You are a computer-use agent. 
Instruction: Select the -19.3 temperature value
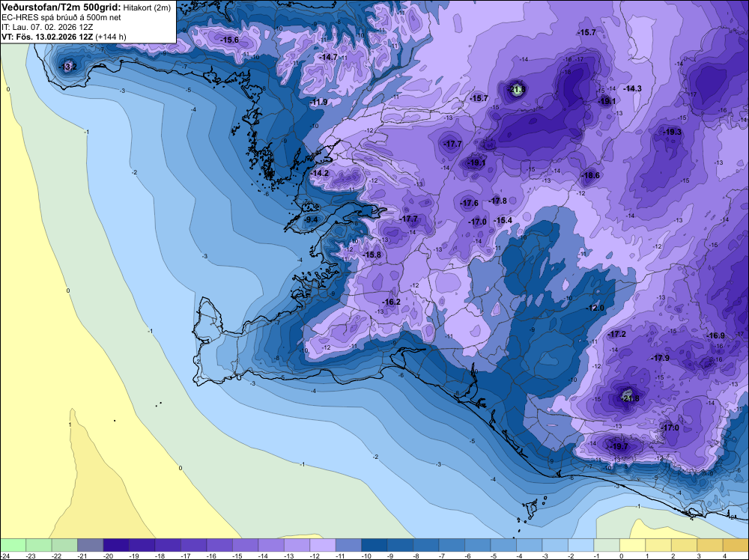coord(672,133)
